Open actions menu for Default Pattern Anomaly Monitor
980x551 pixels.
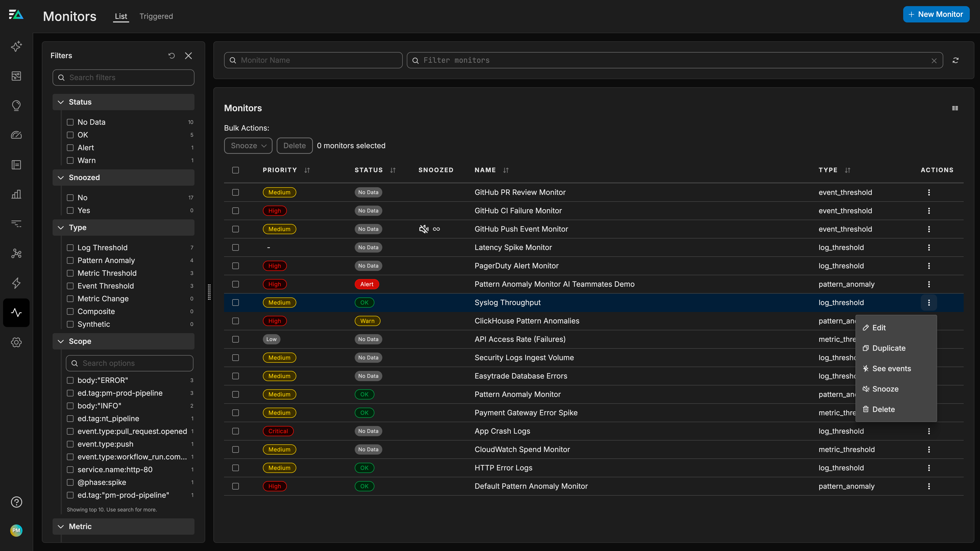coord(929,486)
